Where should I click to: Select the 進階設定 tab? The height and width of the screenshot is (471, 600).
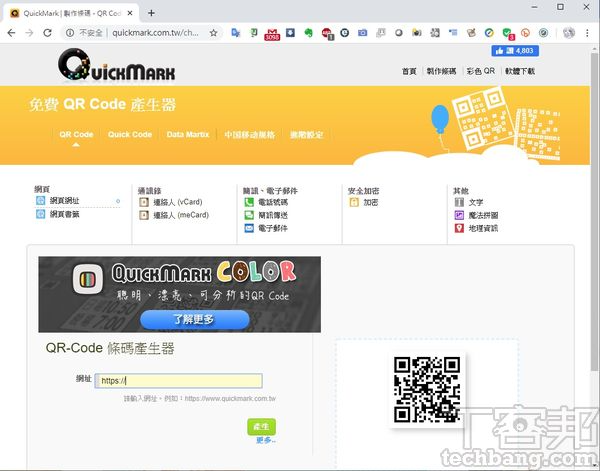click(307, 135)
